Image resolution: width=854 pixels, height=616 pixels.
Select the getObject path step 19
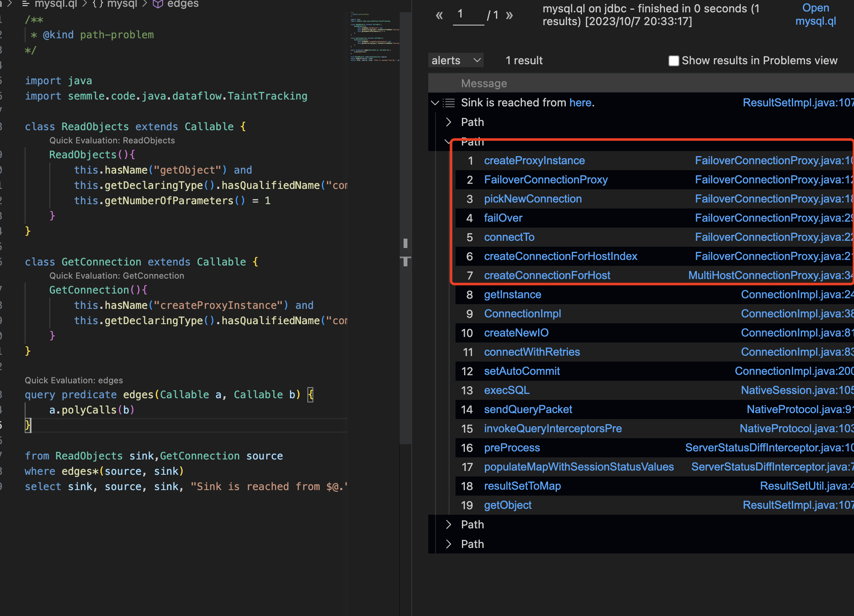point(507,505)
